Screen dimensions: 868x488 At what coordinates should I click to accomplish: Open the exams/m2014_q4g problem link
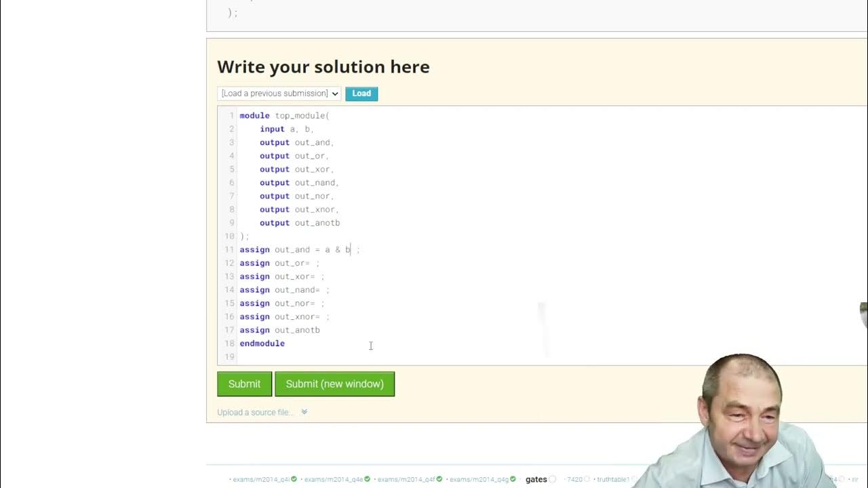[479, 479]
